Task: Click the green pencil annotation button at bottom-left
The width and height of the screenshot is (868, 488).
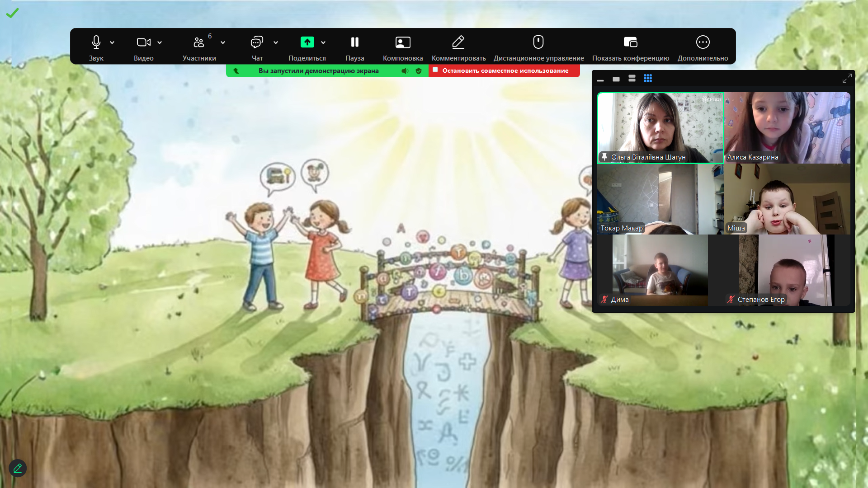Action: [18, 468]
